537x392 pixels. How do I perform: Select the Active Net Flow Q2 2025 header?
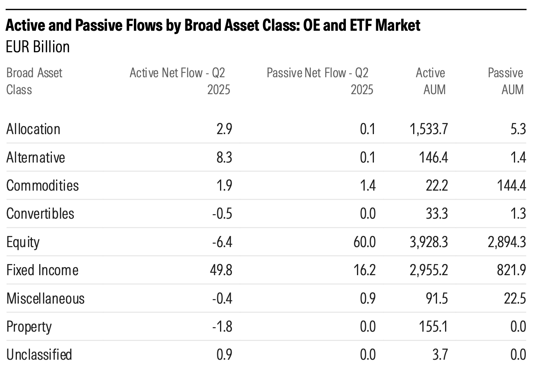point(180,81)
